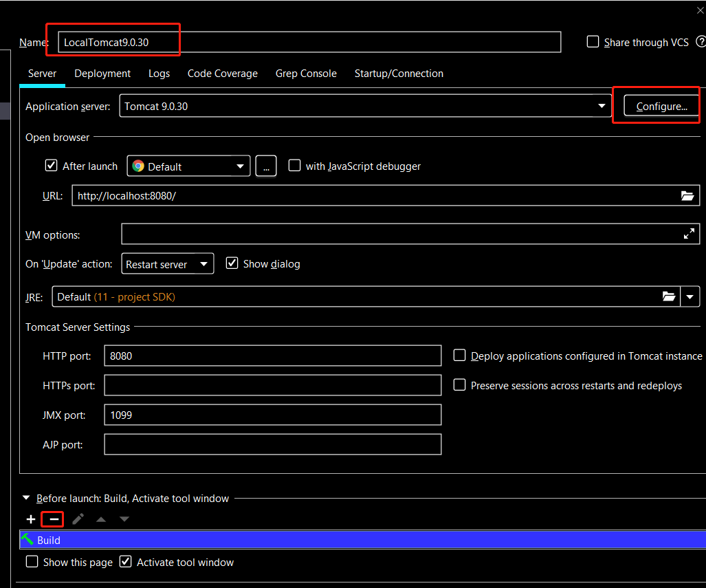Viewport: 706px width, 588px height.
Task: Enable Preserve sessions across restarts and redeploys
Action: click(x=459, y=385)
